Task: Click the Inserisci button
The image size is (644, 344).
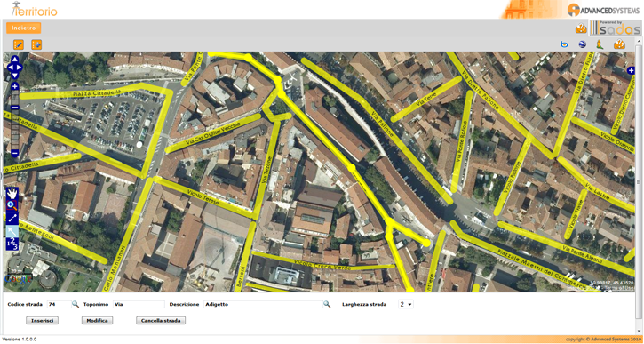Action: (x=43, y=321)
